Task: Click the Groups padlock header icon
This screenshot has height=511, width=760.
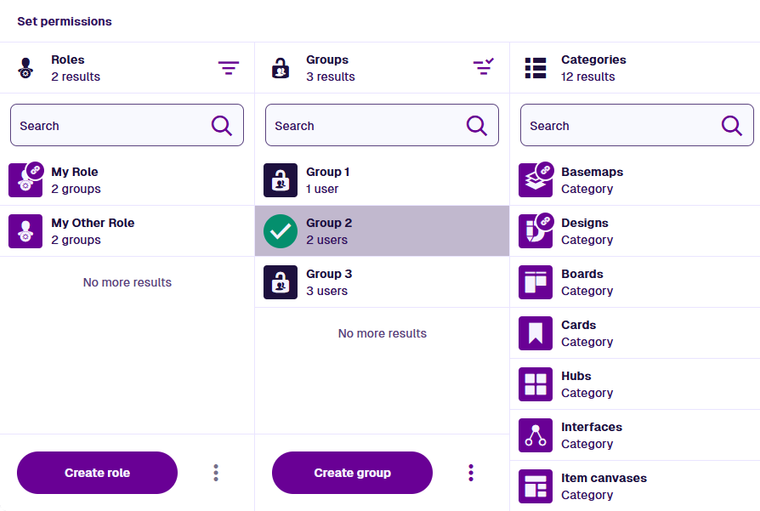Action: (280, 68)
